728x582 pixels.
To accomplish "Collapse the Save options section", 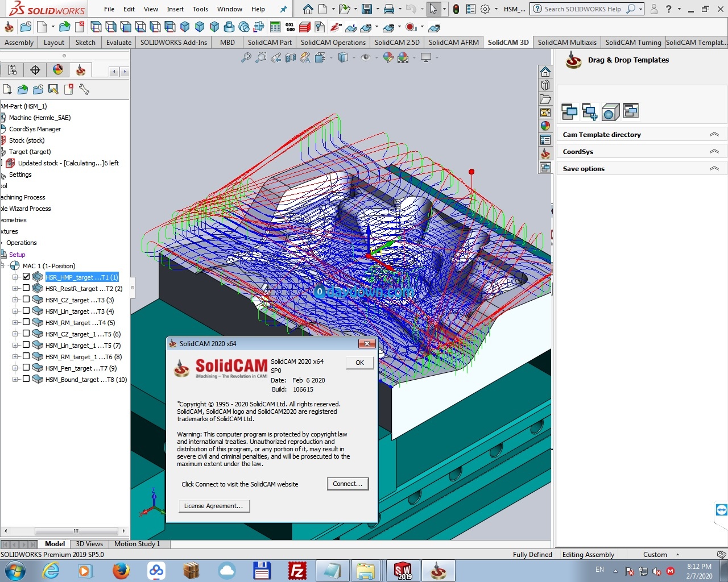I will (x=714, y=169).
